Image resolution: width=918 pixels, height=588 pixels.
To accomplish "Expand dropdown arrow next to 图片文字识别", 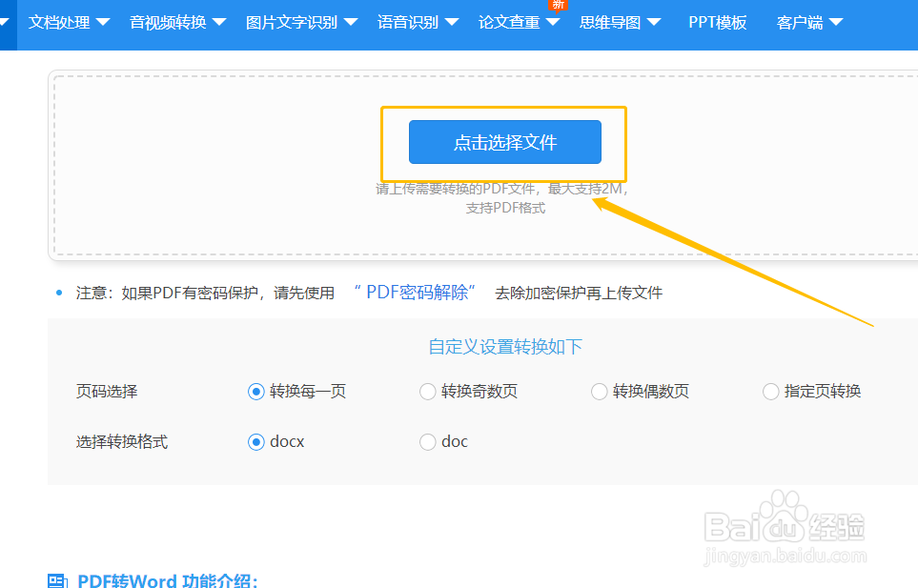I will pos(351,22).
